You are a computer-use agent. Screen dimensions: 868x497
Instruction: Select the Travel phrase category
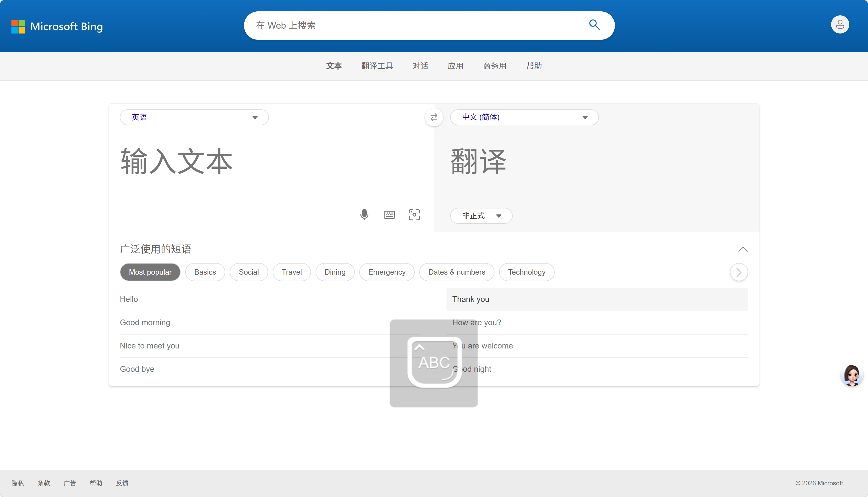tap(292, 272)
